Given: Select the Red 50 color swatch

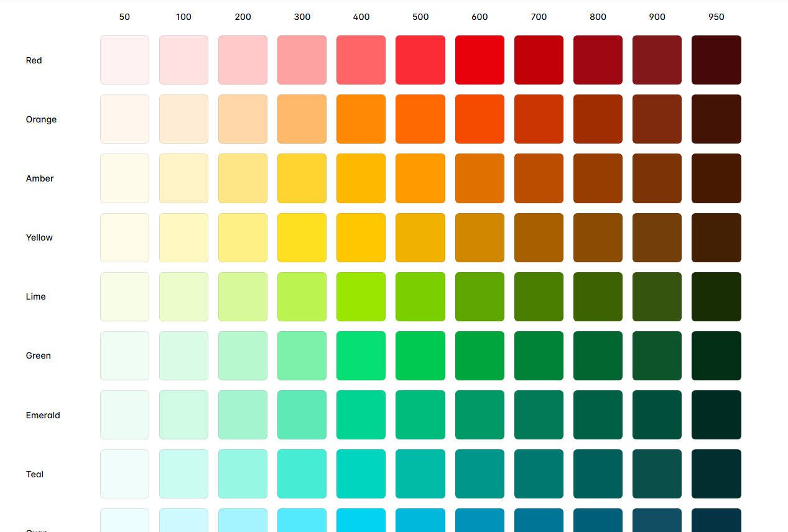Looking at the screenshot, I should [124, 60].
